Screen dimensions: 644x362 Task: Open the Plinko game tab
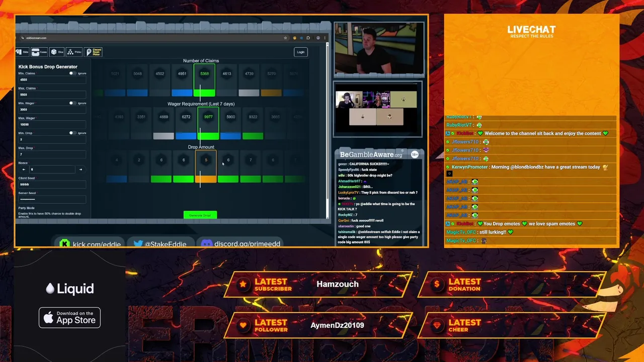tap(74, 52)
